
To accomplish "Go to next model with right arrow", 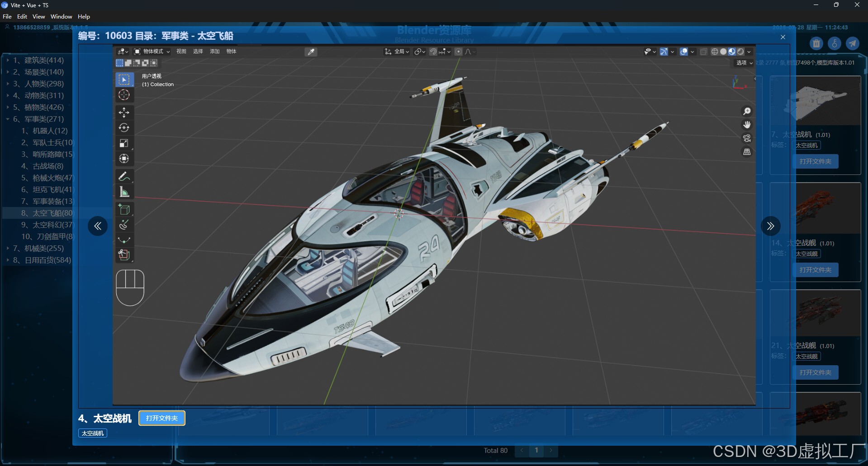I will [771, 226].
